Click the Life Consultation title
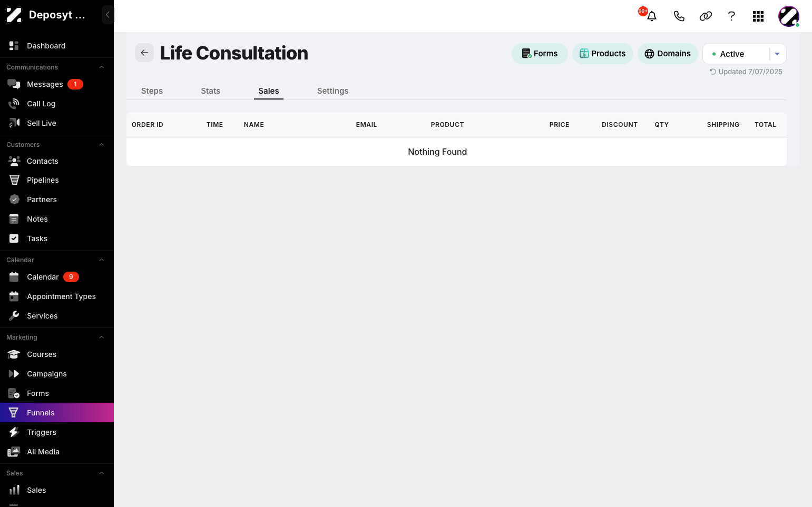The image size is (812, 507). [234, 53]
